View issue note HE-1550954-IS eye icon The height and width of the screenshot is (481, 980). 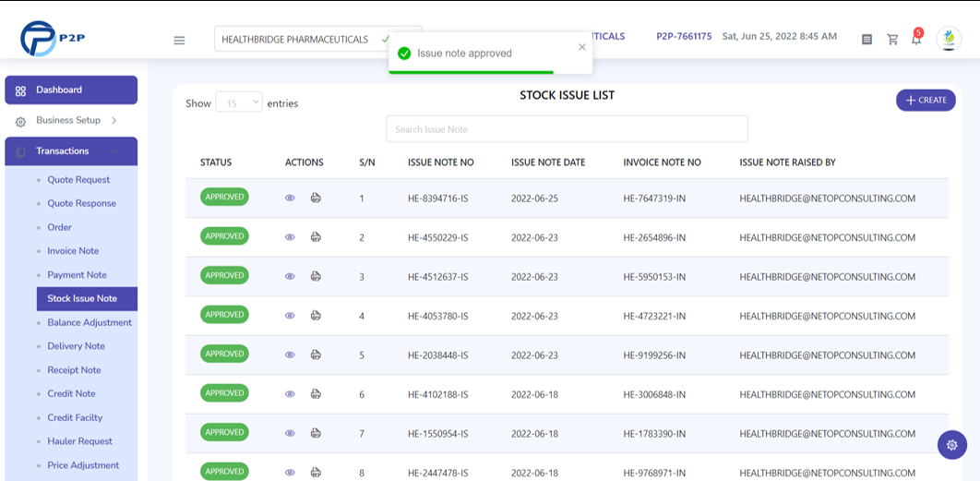[x=290, y=434]
